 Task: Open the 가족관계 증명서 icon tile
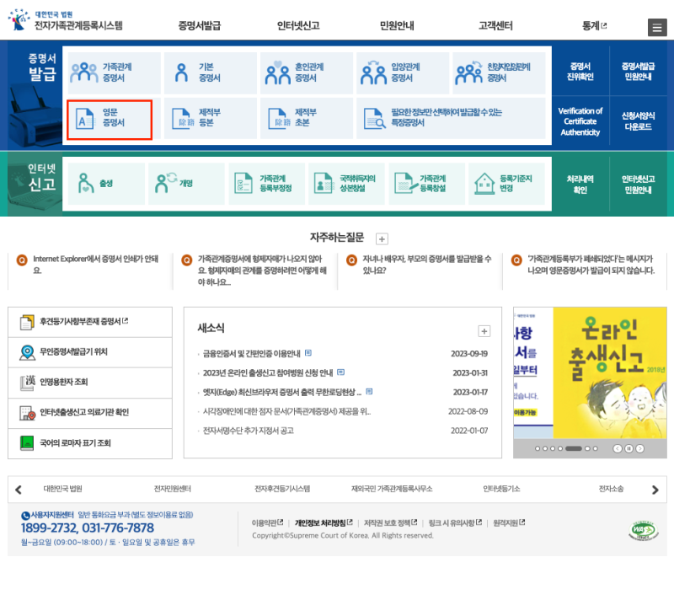(84, 72)
